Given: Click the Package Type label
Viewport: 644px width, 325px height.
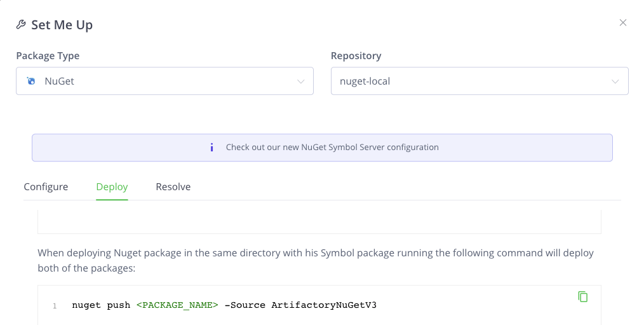Looking at the screenshot, I should pyautogui.click(x=48, y=56).
